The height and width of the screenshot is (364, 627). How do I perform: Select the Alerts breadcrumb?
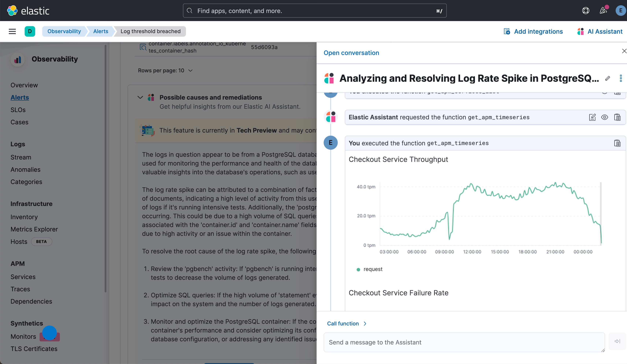pos(101,31)
